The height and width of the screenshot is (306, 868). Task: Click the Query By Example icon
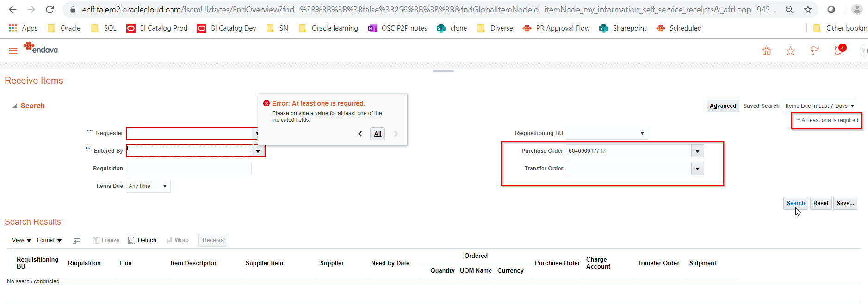point(77,240)
